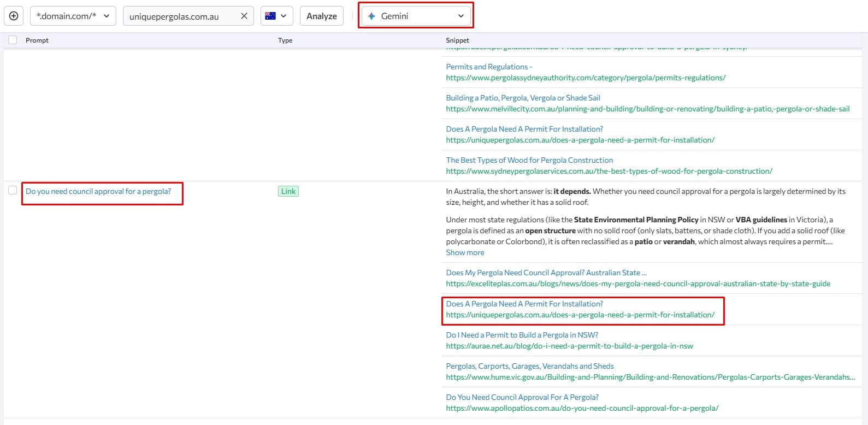Open the apollopatios.com.au council approval URL
The image size is (868, 425).
[582, 408]
